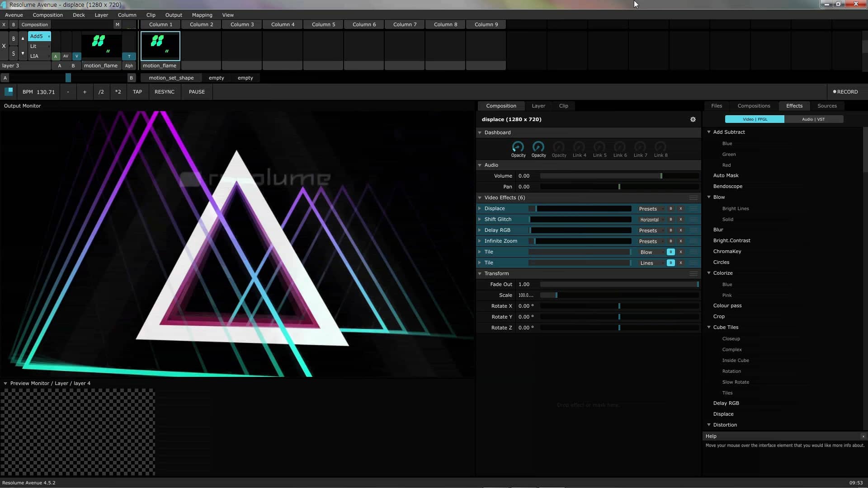Open the Horizontal preset dropdown for Shift Glitch
Screen dimensions: 868x488
[x=651, y=219]
